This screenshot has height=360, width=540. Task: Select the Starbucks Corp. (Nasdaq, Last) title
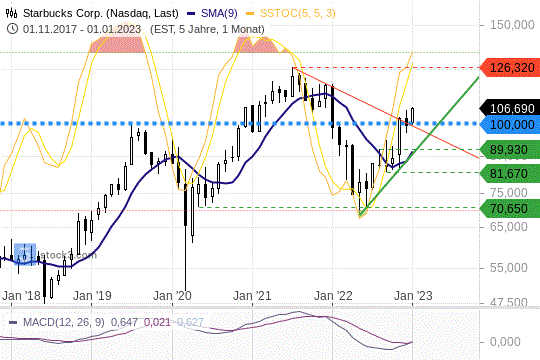coord(101,13)
